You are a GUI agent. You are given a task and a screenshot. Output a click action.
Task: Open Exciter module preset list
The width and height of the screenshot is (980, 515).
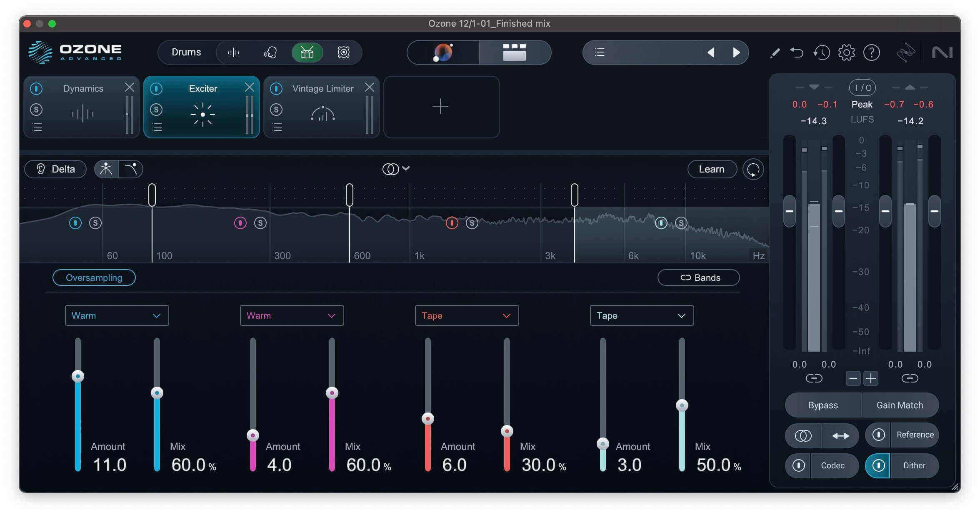(x=157, y=127)
